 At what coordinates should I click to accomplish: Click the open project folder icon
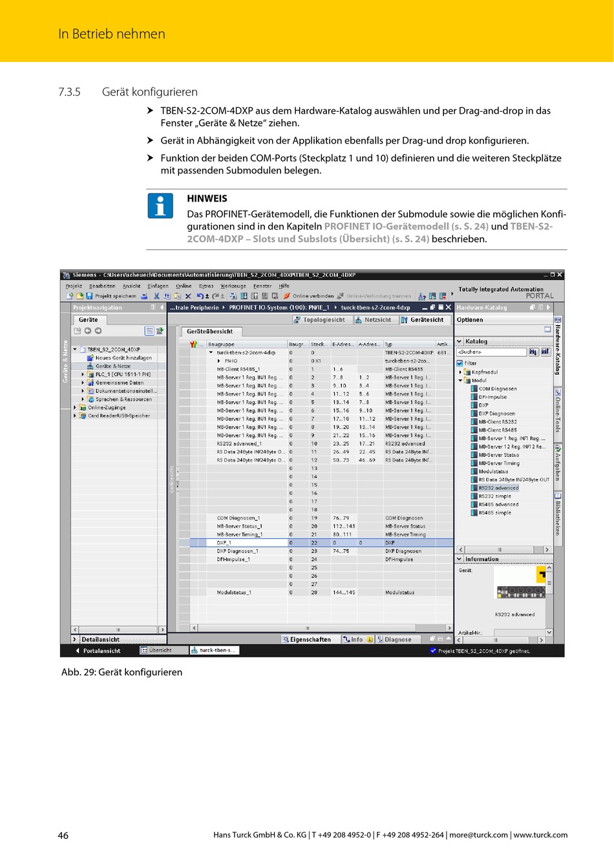79,296
